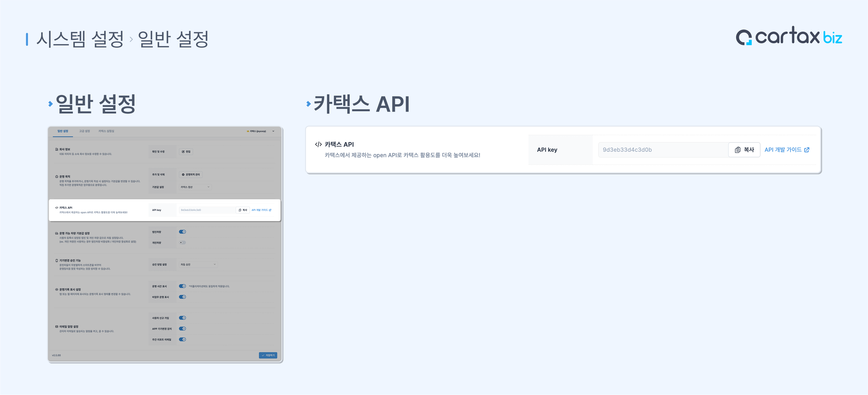The width and height of the screenshot is (868, 395).
Task: Switch to the 고급 설정 tab
Action: [x=84, y=131]
